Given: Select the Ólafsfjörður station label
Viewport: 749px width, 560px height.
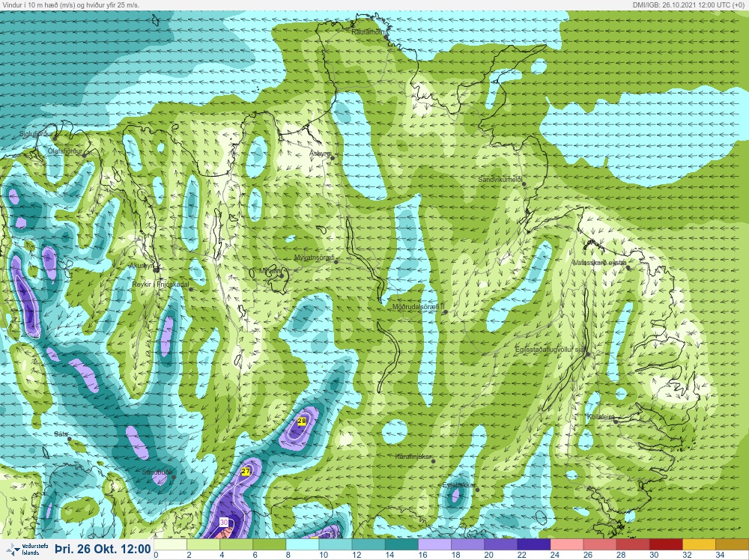Looking at the screenshot, I should 65,151.
